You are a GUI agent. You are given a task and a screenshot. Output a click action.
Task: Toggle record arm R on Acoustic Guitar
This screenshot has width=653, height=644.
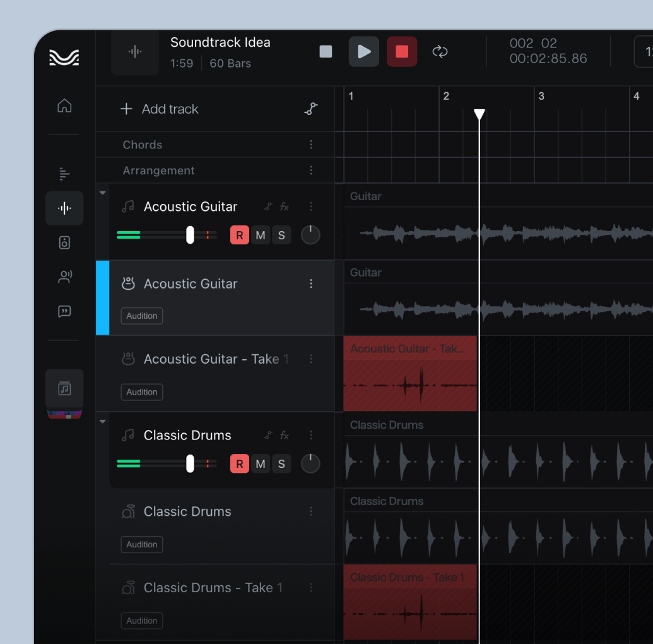[x=240, y=235]
